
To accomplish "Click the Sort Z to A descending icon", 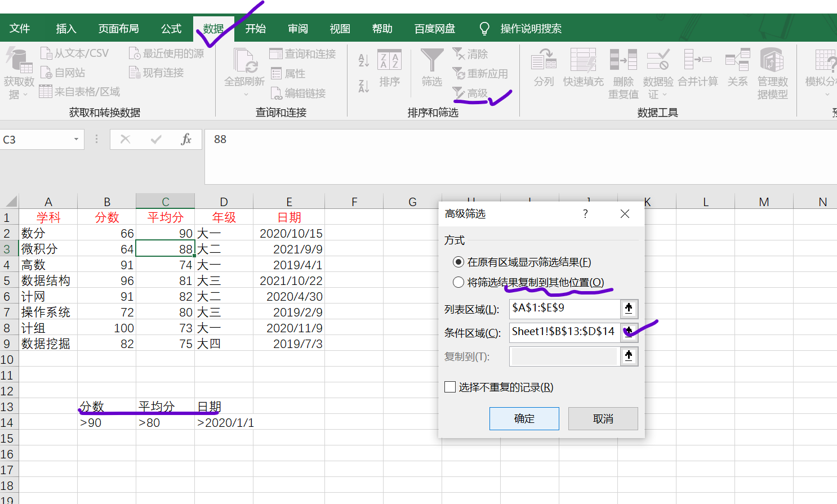I will [364, 86].
